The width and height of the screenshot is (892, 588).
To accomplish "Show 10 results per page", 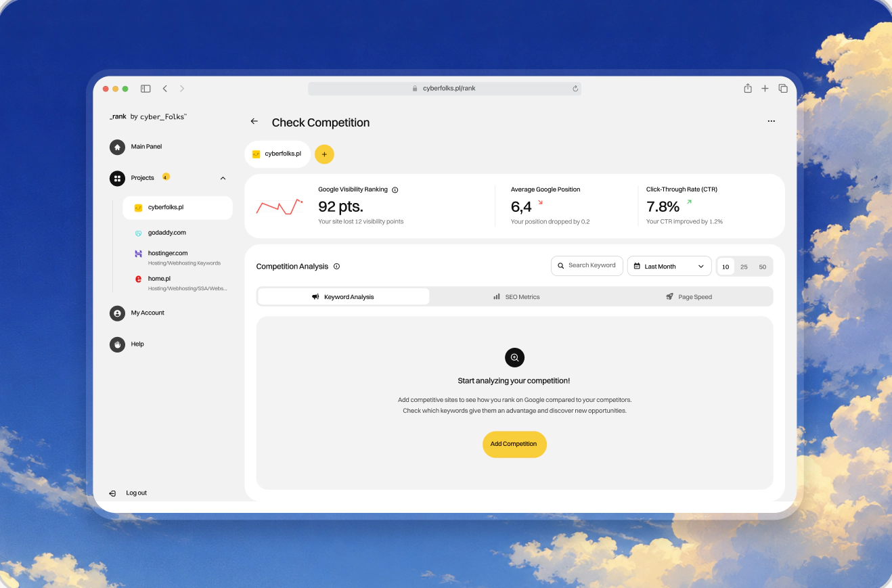I will click(x=726, y=267).
